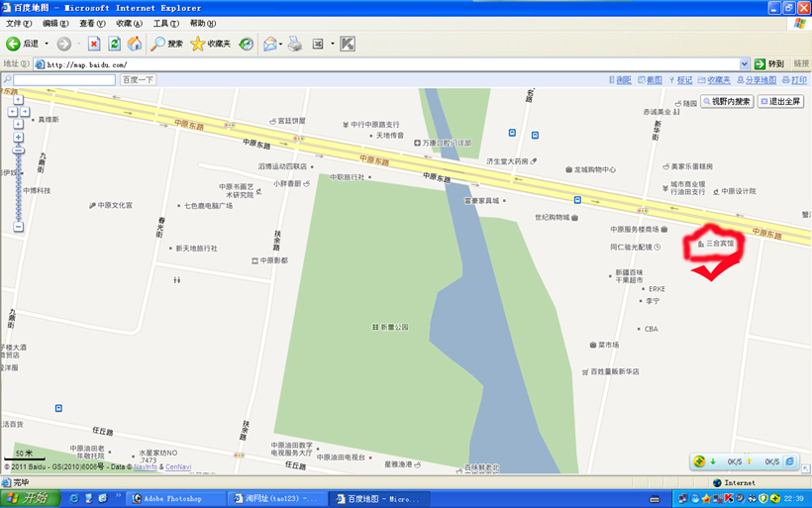Open the 收藏夹 star favorites button
Image resolution: width=812 pixels, height=508 pixels.
point(210,44)
